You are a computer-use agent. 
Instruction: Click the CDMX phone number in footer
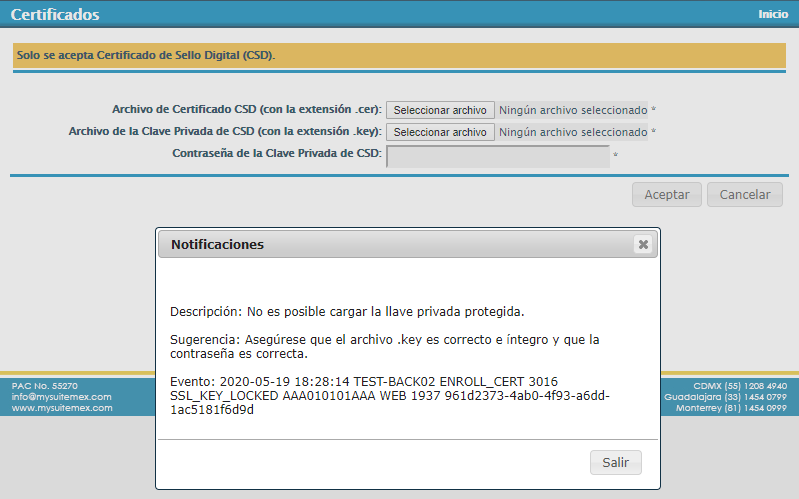pos(740,385)
